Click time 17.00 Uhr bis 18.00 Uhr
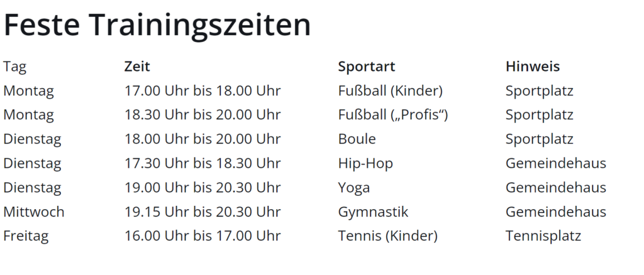Image resolution: width=644 pixels, height=275 pixels. (202, 90)
